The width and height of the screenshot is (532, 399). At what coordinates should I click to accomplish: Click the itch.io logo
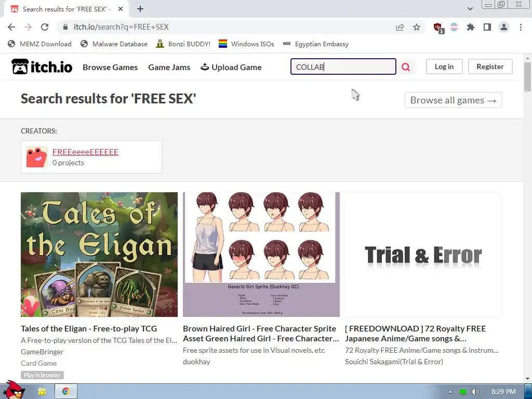[42, 67]
